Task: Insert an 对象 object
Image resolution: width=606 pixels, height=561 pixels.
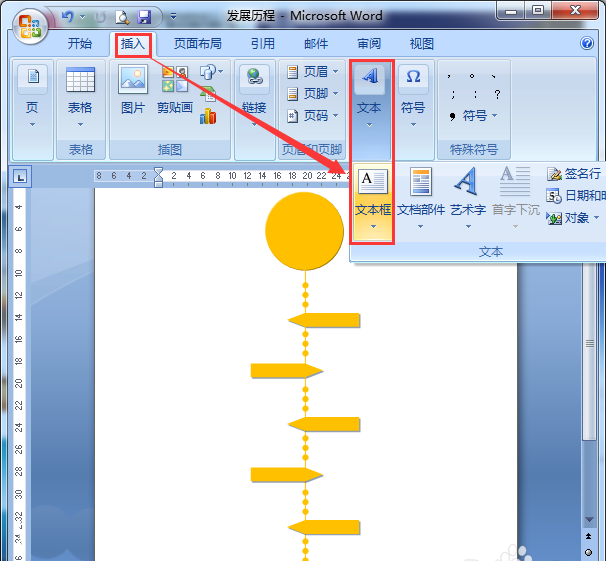Action: tap(573, 218)
